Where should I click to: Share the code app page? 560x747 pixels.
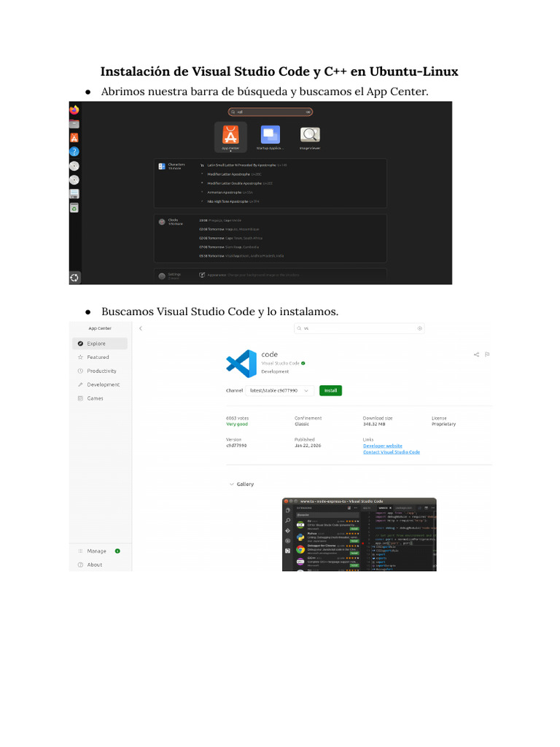476,355
